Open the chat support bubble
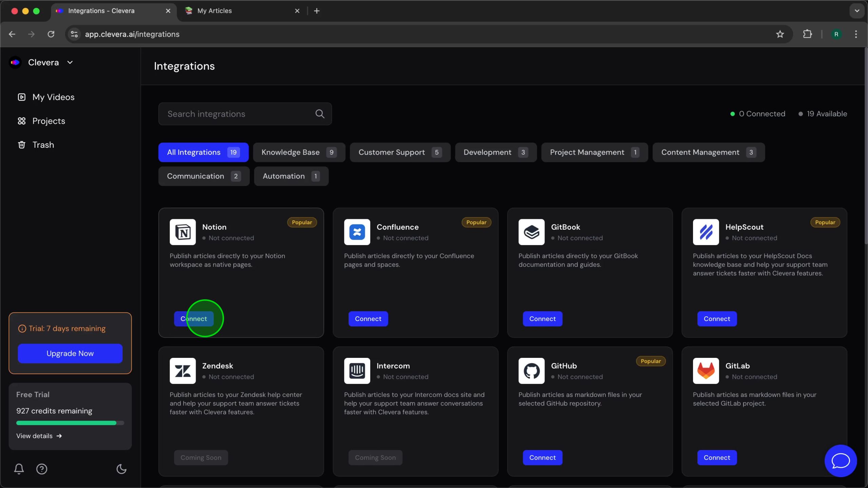 [x=841, y=461]
